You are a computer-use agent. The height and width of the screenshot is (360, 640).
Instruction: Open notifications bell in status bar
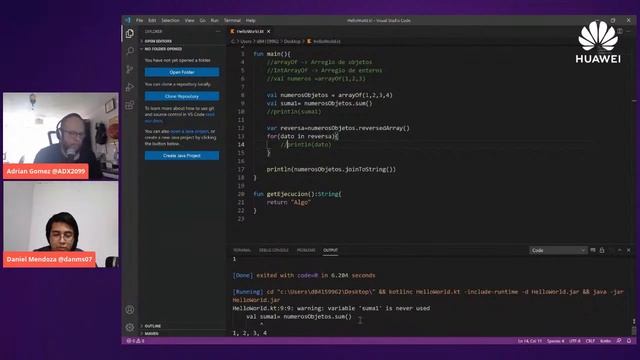[629, 341]
